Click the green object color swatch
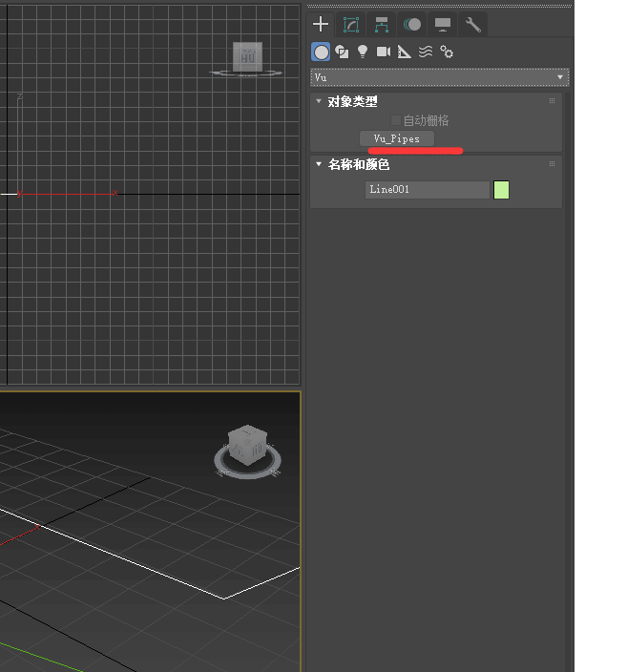 (501, 190)
